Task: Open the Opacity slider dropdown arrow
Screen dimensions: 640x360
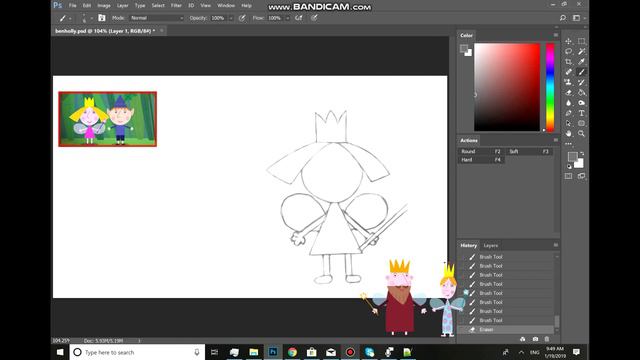Action: pos(231,18)
